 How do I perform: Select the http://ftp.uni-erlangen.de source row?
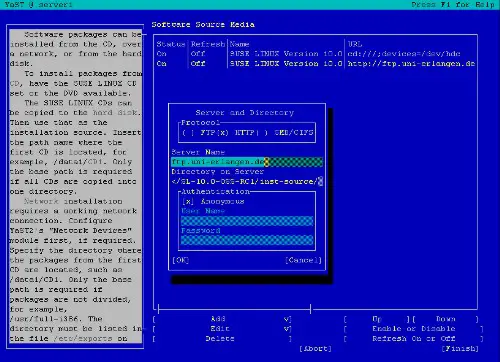click(316, 63)
